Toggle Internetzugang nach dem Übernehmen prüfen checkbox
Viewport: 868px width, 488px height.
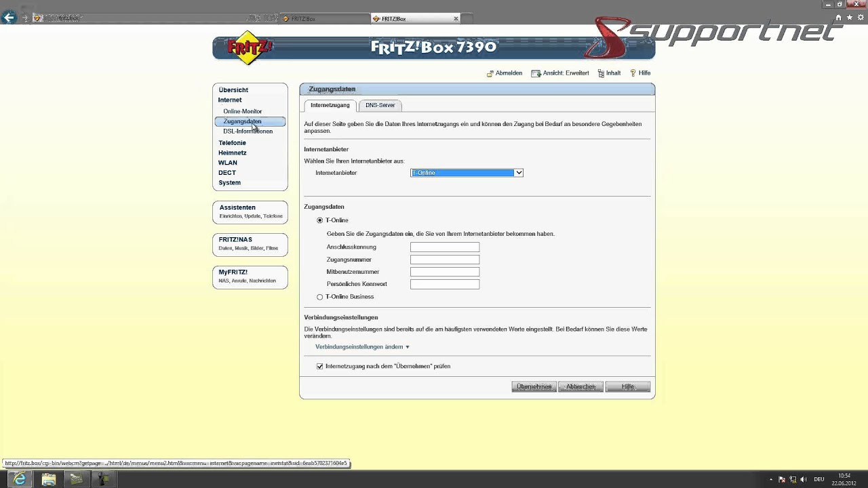pyautogui.click(x=320, y=366)
